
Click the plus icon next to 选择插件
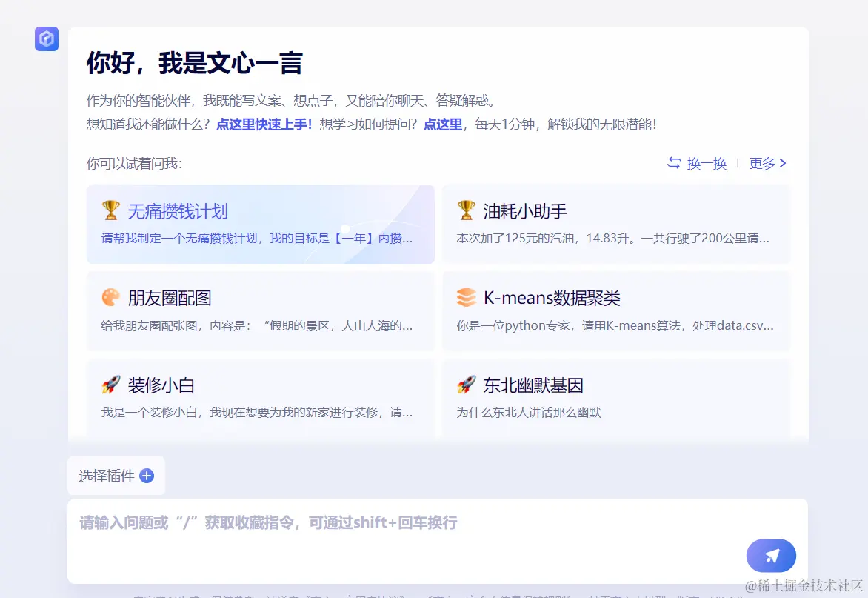(x=147, y=476)
